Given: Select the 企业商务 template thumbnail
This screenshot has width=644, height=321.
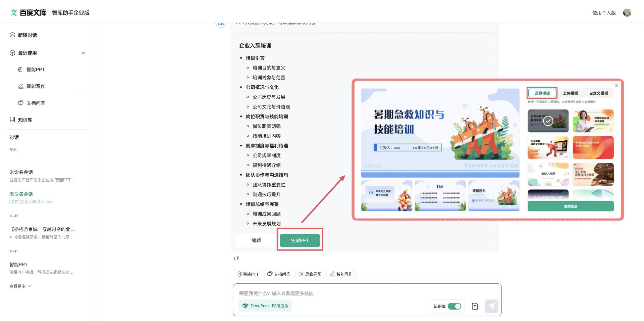Looking at the screenshot, I should 548,147.
